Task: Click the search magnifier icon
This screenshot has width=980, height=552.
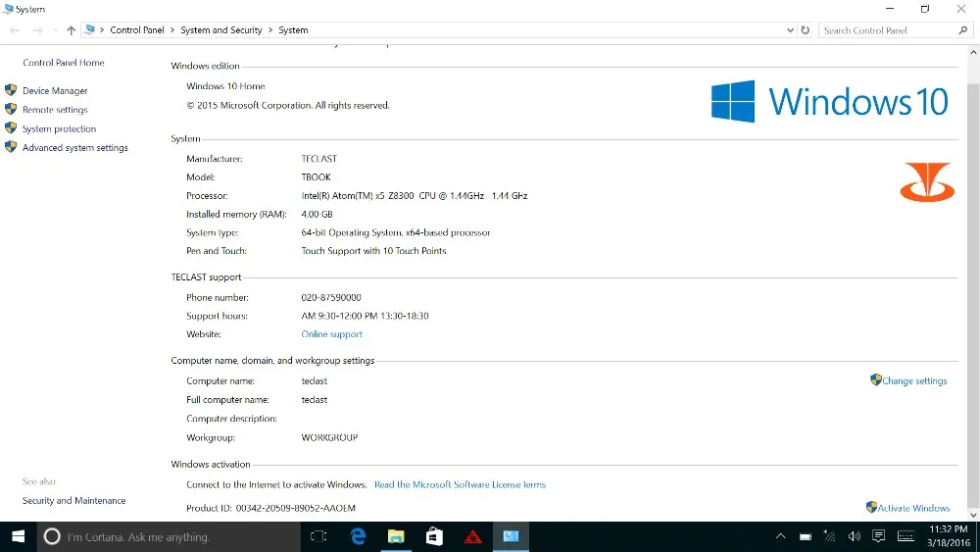Action: pos(963,30)
